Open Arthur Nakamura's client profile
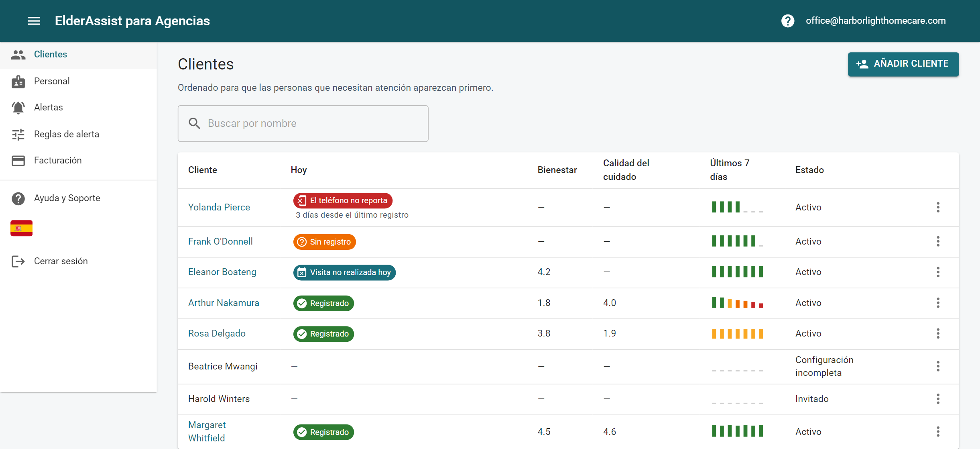Viewport: 980px width, 449px height. (x=224, y=303)
